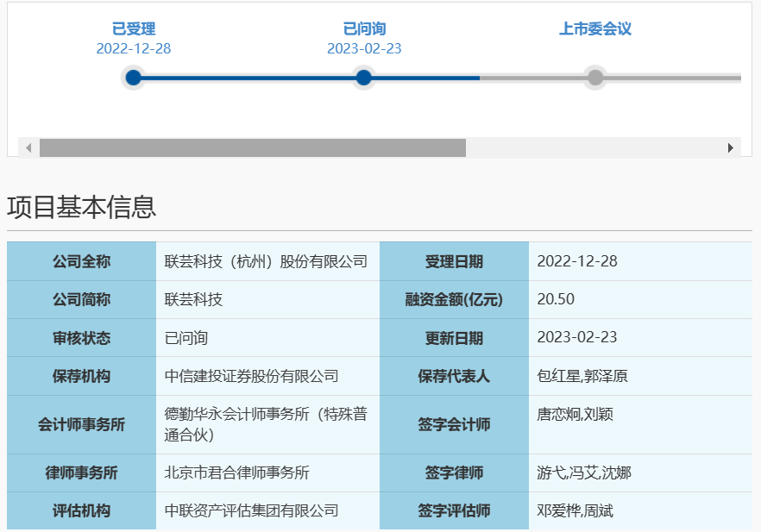Click the date 2023-02-23 under 已问询
The width and height of the screenshot is (761, 532).
click(364, 48)
